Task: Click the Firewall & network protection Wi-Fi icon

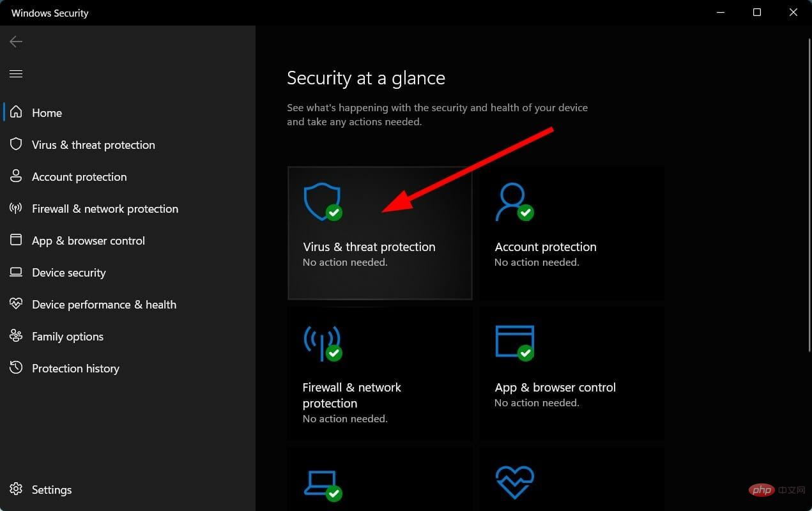Action: (x=323, y=340)
